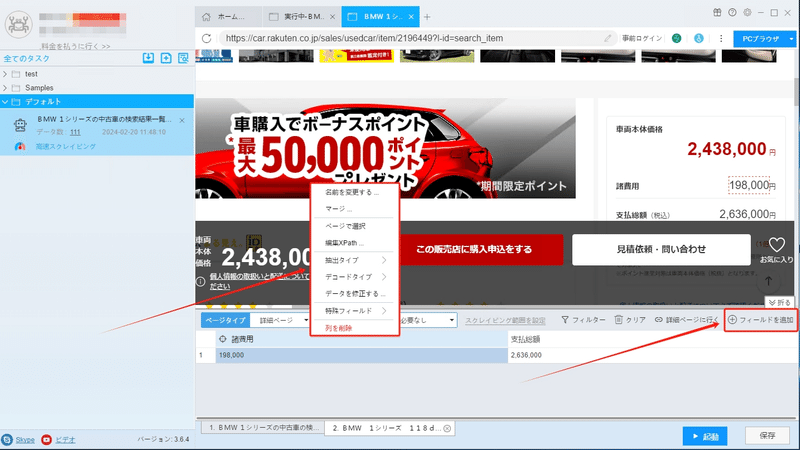The image size is (800, 450).
Task: Click the YouTube video icon in status bar
Action: click(46, 439)
